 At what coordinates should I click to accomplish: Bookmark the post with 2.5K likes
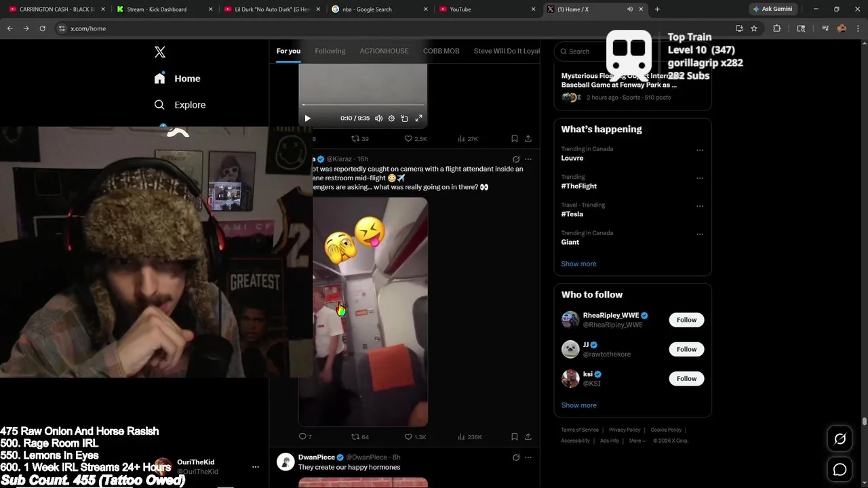[x=515, y=138]
